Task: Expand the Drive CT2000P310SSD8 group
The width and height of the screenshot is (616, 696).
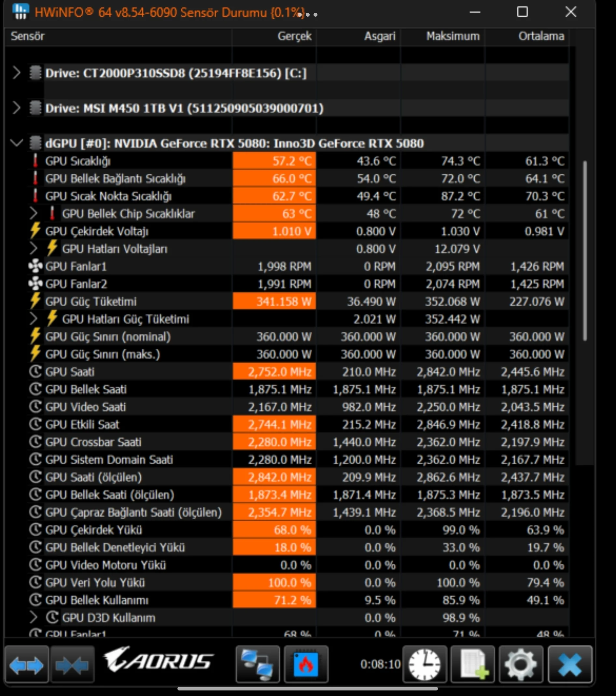Action: pos(16,73)
